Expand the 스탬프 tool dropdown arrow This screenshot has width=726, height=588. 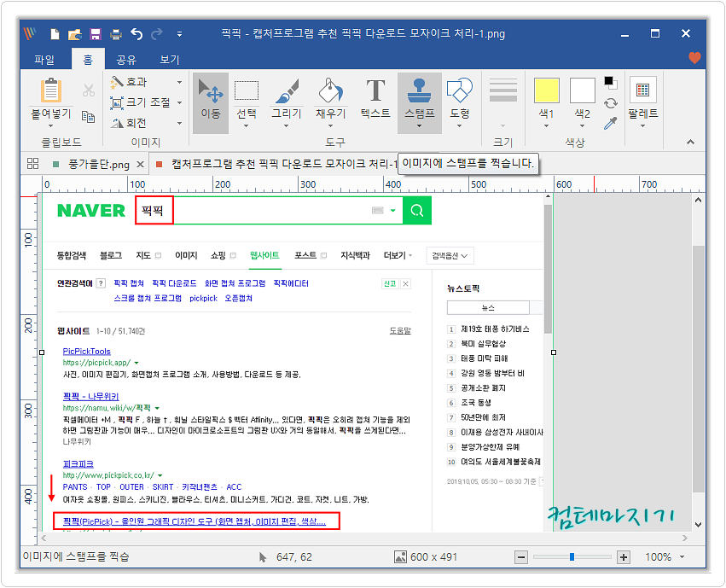[419, 126]
